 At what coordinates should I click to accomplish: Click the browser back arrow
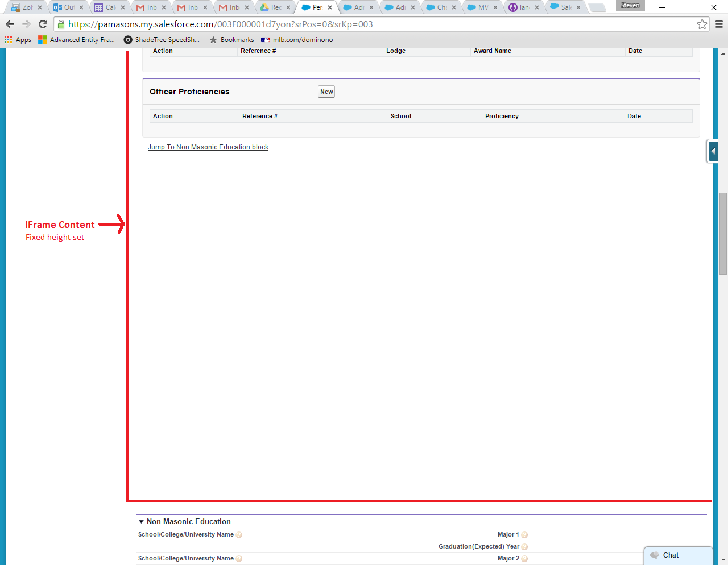[x=9, y=24]
